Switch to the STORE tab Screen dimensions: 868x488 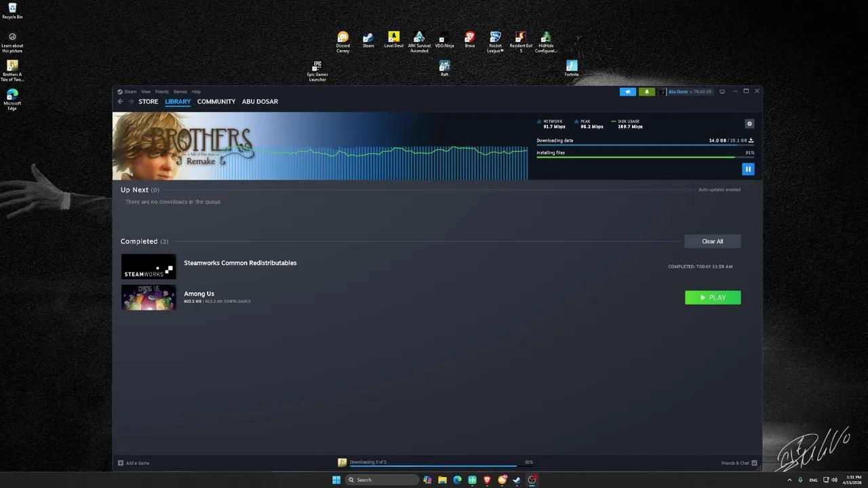[x=149, y=102]
